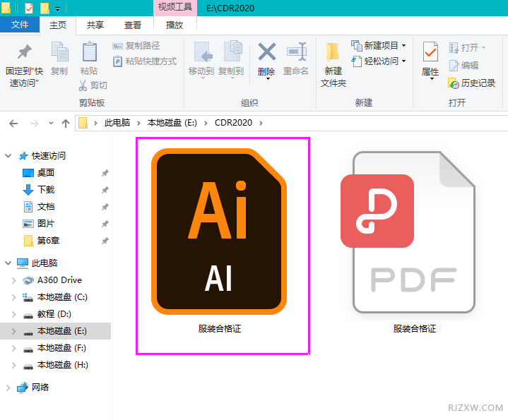
Task: Click 此电脑 in the address breadcrumb
Action: click(117, 123)
